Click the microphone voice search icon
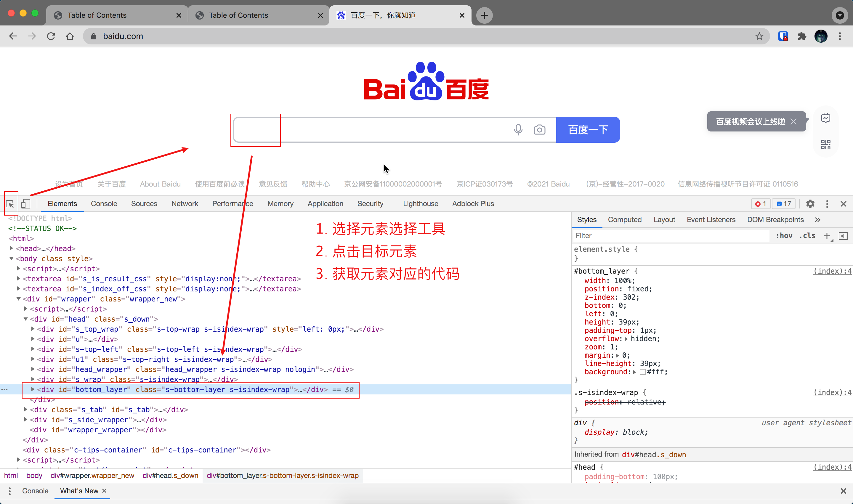Image resolution: width=853 pixels, height=504 pixels. point(518,129)
